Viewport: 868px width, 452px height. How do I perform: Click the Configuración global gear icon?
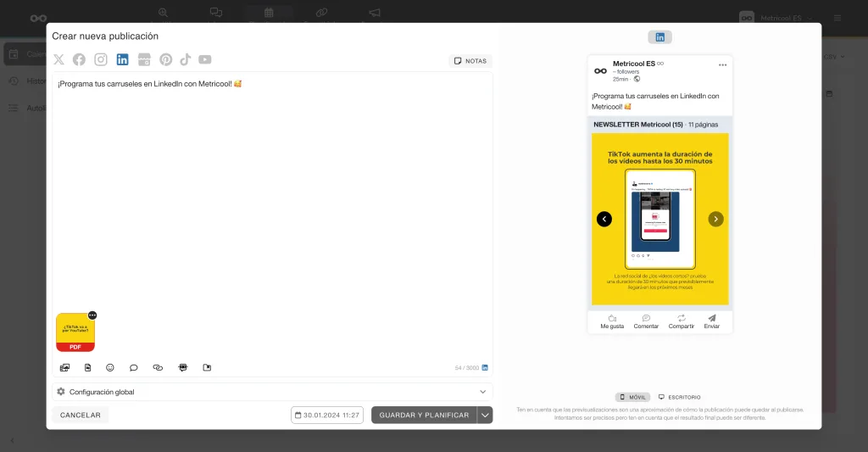61,392
